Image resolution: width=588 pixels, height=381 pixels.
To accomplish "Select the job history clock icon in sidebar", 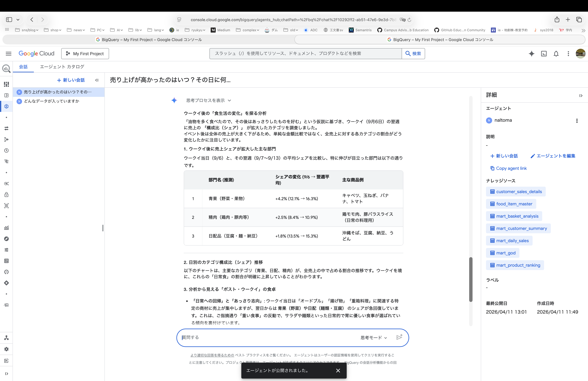I will (6, 150).
